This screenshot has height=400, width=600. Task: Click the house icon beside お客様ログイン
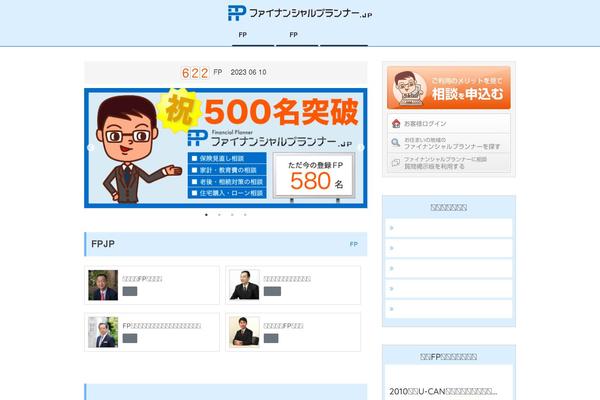(396, 123)
